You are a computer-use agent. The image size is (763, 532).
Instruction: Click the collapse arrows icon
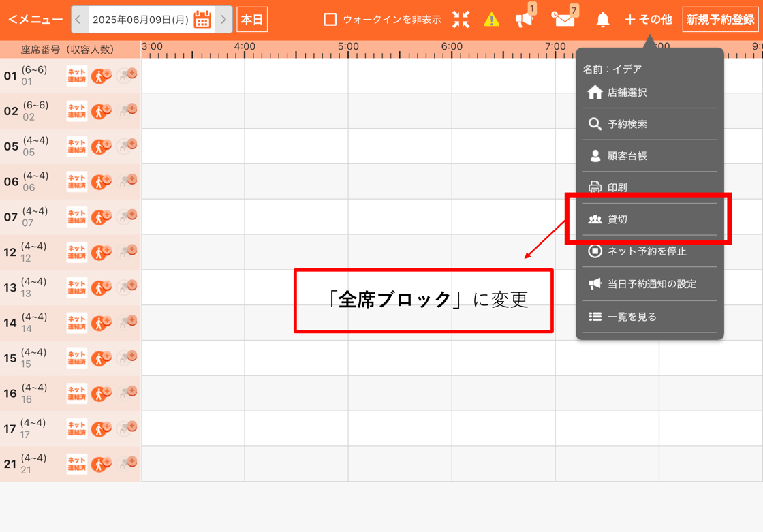(x=461, y=20)
